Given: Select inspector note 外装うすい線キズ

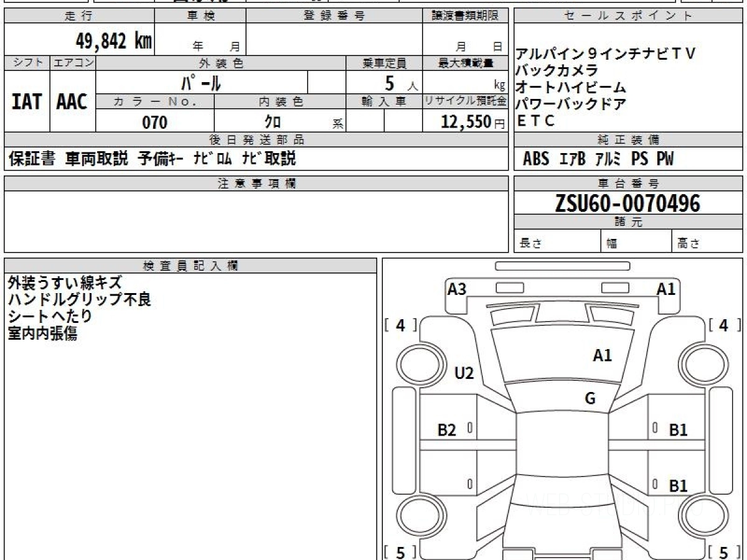Looking at the screenshot, I should (x=65, y=283).
